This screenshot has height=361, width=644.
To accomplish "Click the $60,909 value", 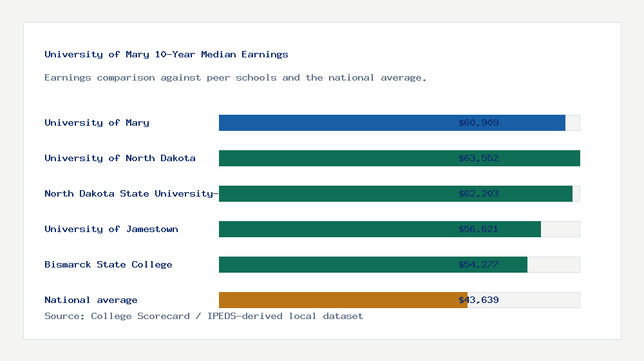I will coord(478,122).
